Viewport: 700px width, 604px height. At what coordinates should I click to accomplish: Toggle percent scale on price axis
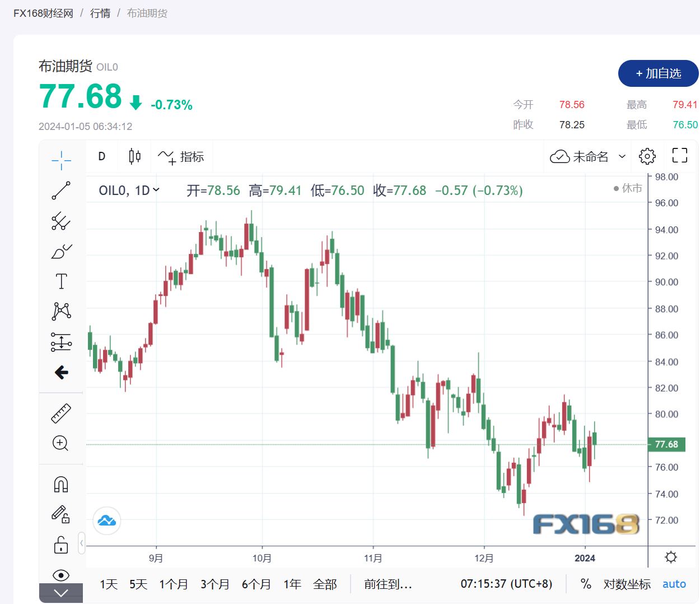586,584
